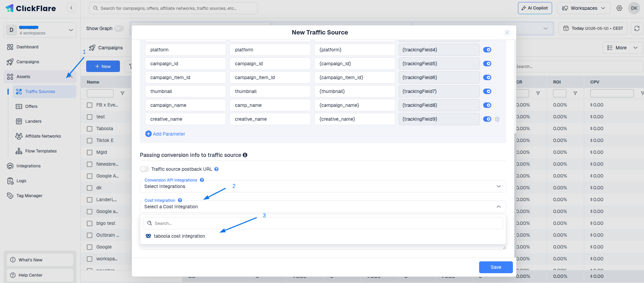Open help icon beside Cost Integration

pyautogui.click(x=180, y=200)
